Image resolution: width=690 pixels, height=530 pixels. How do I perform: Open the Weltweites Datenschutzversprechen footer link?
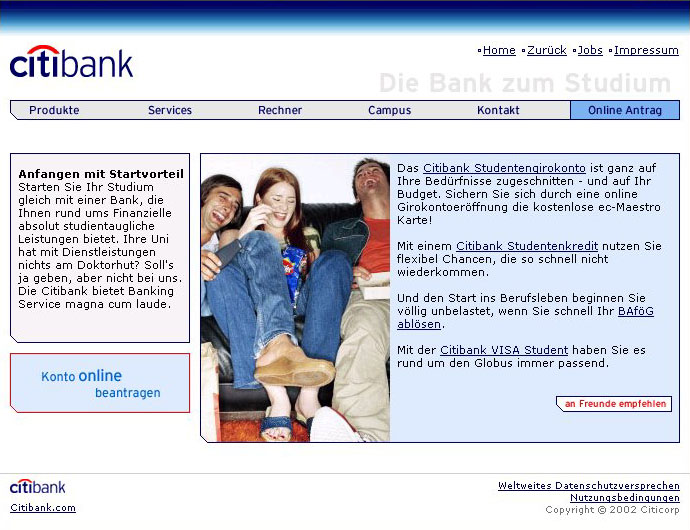tap(588, 486)
